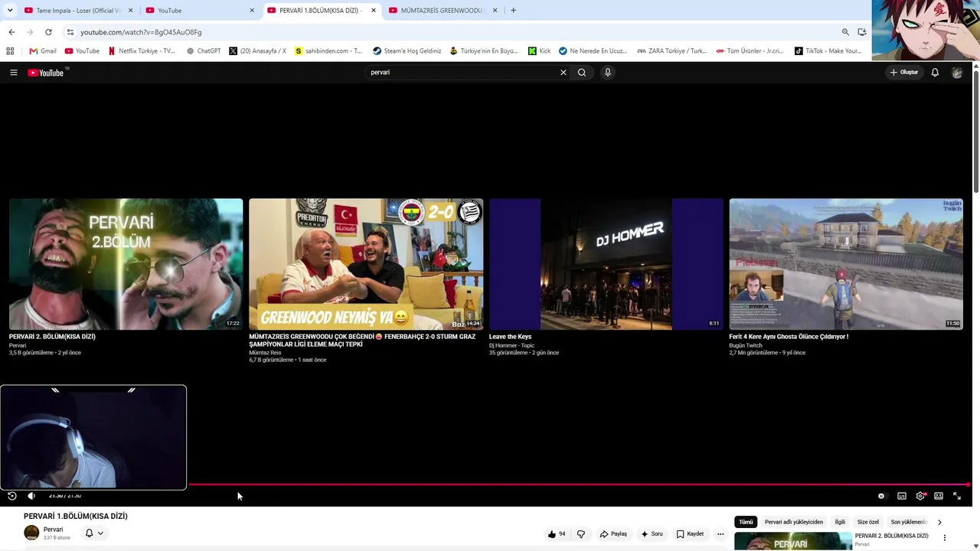Replay the video with the replay icon
The width and height of the screenshot is (980, 551).
[12, 496]
